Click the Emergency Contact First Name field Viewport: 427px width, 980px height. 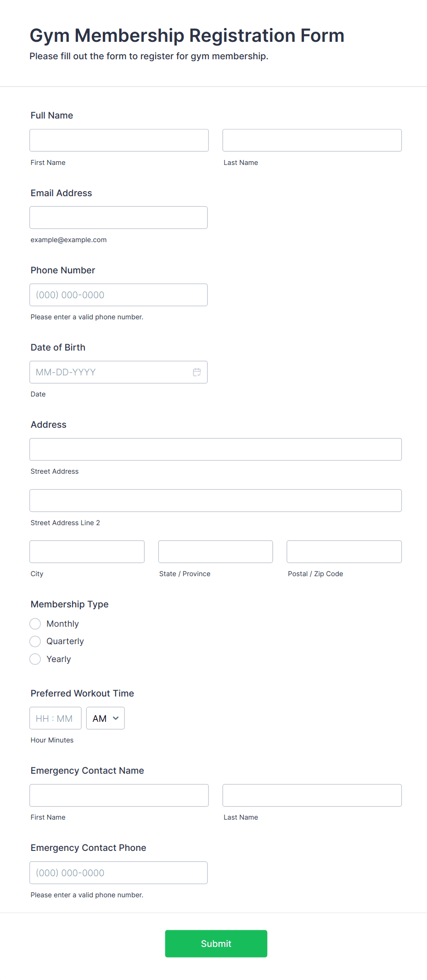[119, 795]
